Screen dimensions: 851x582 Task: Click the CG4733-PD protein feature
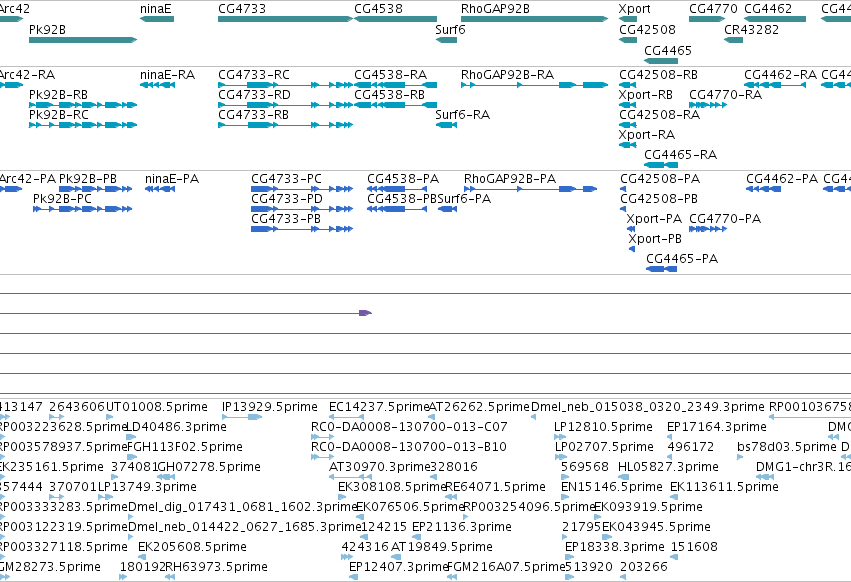tap(302, 209)
